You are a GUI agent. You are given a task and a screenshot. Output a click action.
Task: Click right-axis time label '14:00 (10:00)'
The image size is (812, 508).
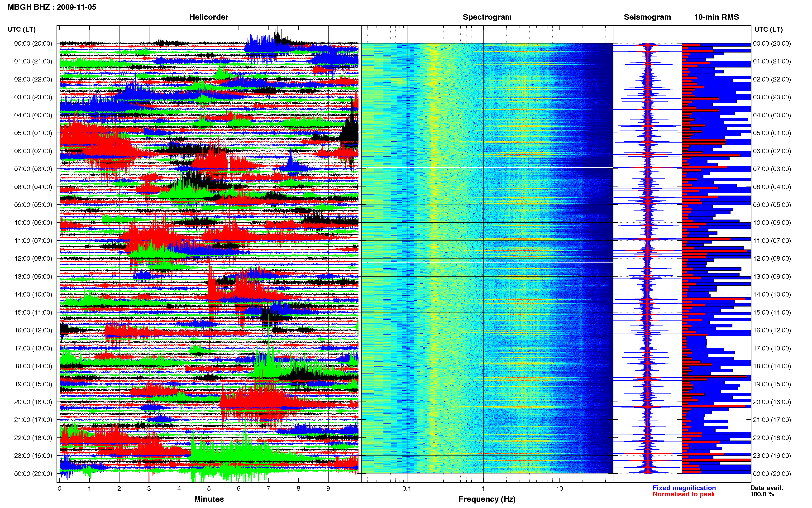pyautogui.click(x=772, y=294)
